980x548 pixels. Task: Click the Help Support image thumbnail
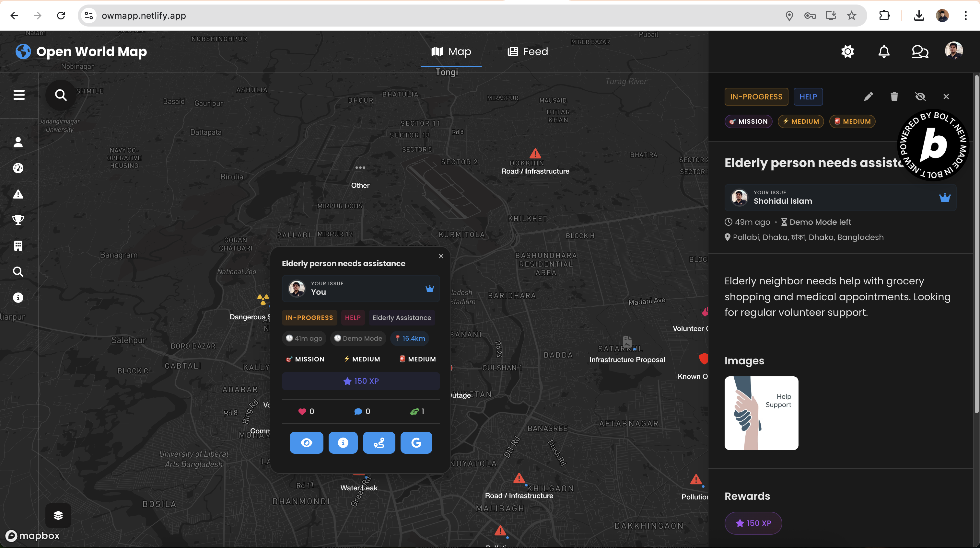coord(761,413)
